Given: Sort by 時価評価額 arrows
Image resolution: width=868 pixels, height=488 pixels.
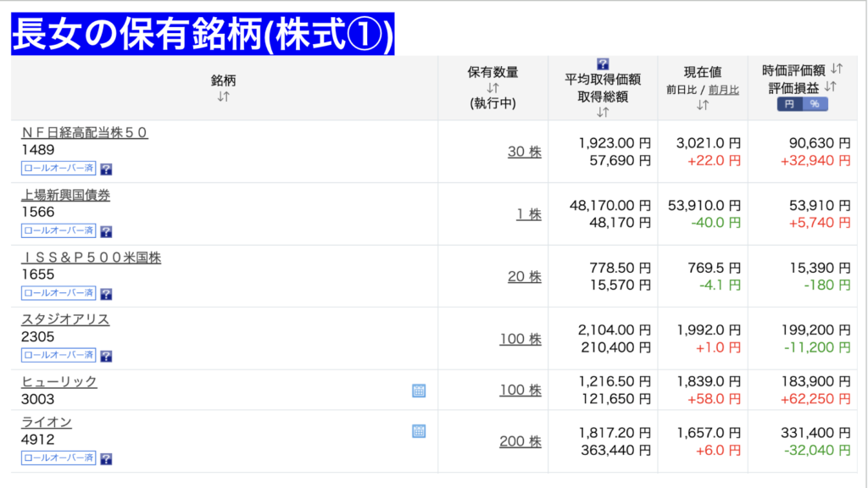Looking at the screenshot, I should point(836,69).
